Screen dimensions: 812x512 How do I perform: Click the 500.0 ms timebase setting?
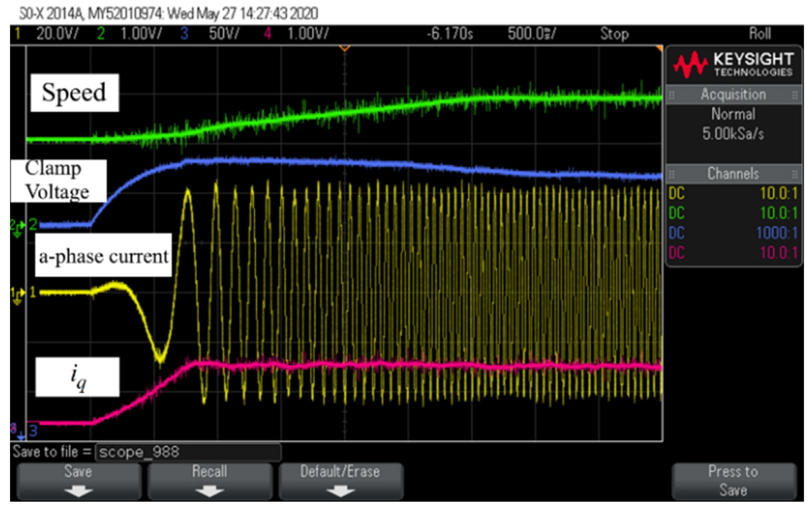(531, 34)
